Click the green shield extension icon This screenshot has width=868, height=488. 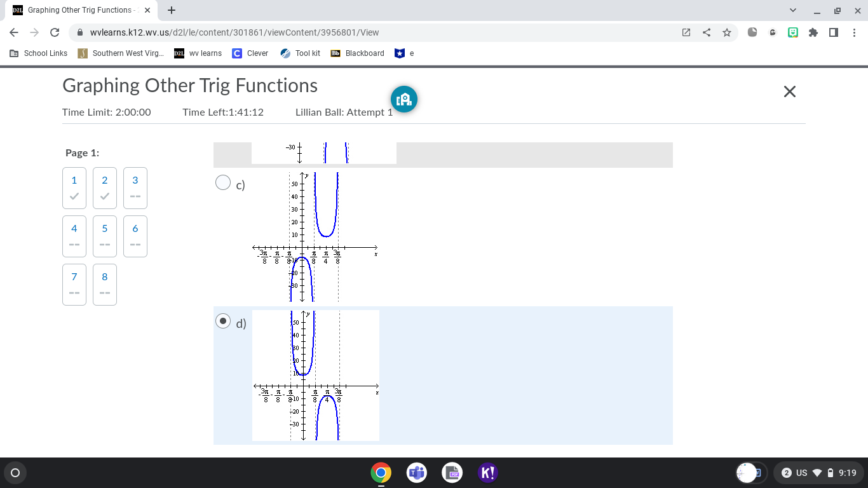(x=792, y=32)
